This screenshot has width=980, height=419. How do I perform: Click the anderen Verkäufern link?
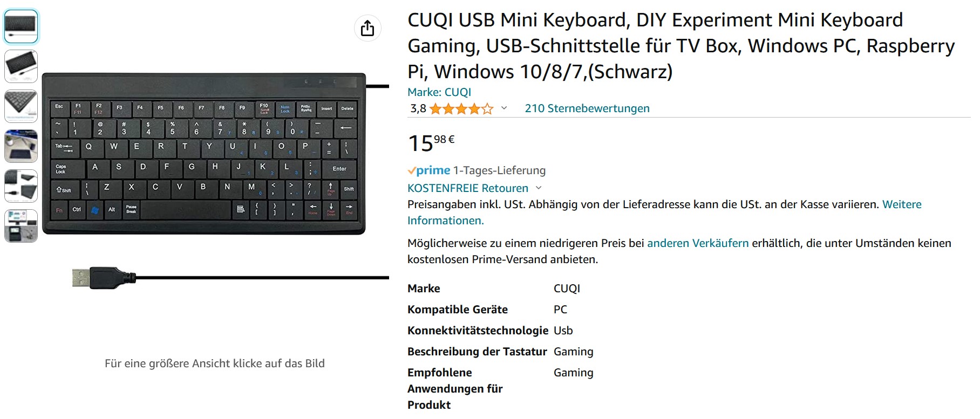coord(698,243)
